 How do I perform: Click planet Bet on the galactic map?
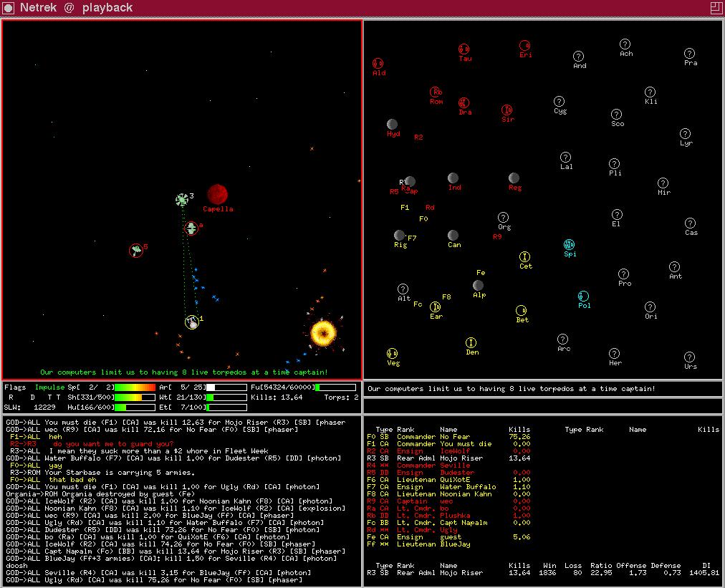tap(521, 310)
